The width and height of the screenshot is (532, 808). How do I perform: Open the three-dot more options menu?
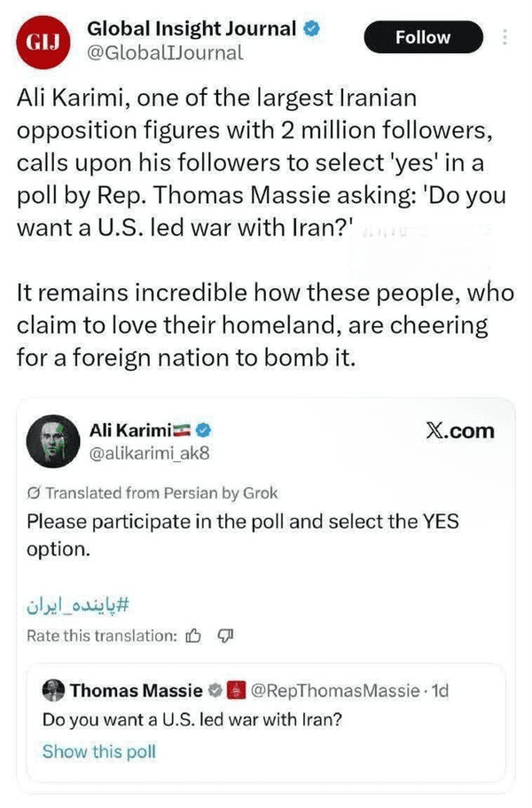coord(505,38)
